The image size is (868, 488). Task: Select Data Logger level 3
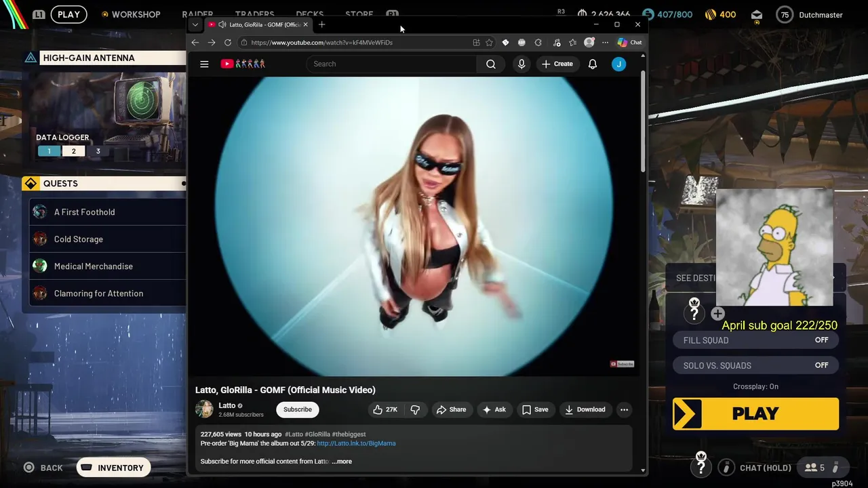(98, 151)
